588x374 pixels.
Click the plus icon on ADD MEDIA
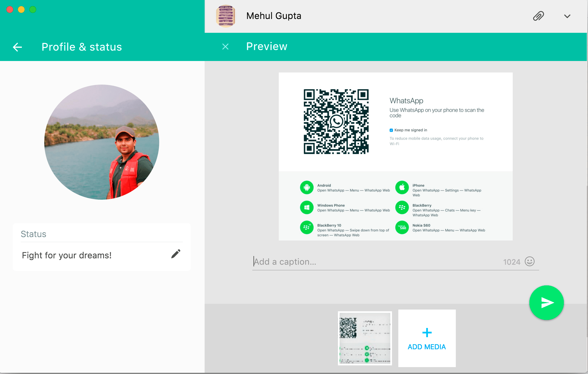tap(427, 333)
